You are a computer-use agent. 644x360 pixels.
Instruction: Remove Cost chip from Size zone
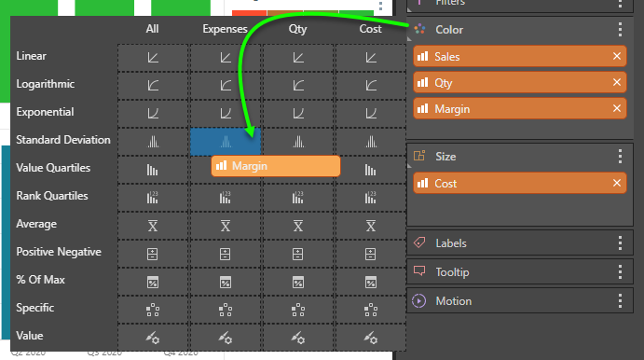click(616, 184)
